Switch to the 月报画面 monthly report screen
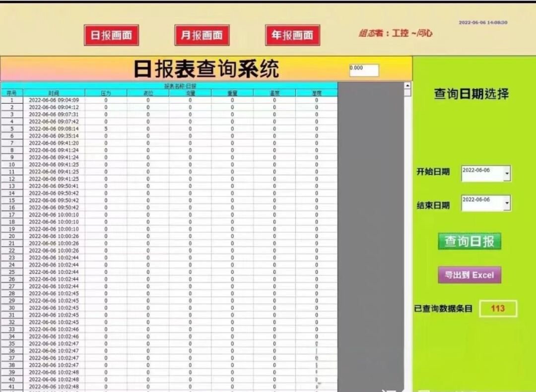The width and height of the screenshot is (536, 392). pyautogui.click(x=202, y=35)
